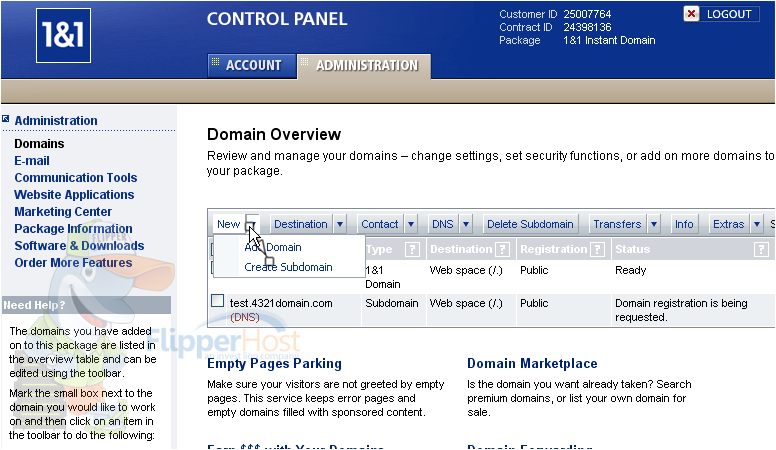Click the Type column help icon
Image resolution: width=776 pixels, height=450 pixels.
[412, 249]
